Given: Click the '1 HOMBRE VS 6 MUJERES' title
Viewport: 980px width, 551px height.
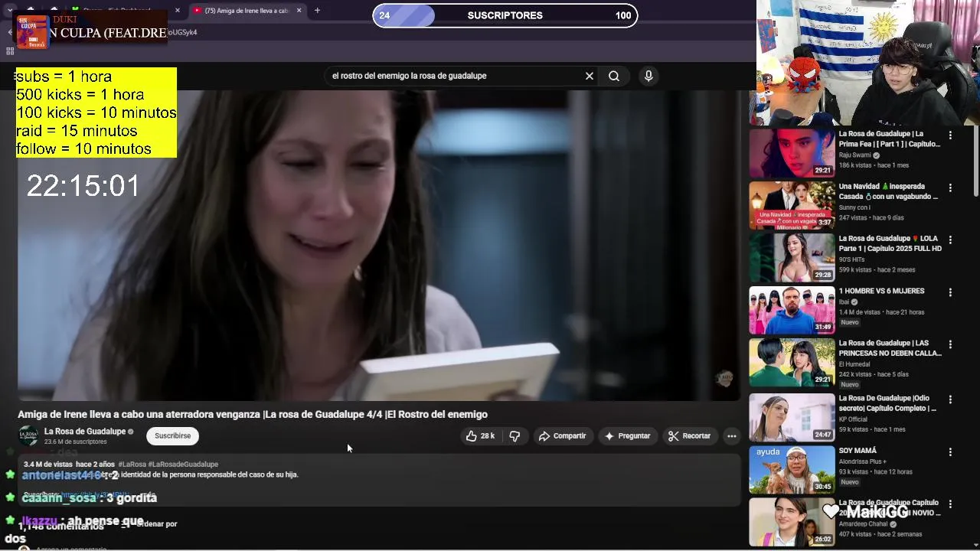Looking at the screenshot, I should coord(882,291).
